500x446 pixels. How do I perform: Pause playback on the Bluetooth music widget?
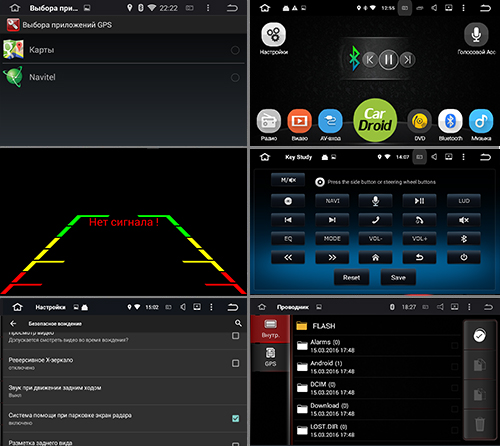388,60
